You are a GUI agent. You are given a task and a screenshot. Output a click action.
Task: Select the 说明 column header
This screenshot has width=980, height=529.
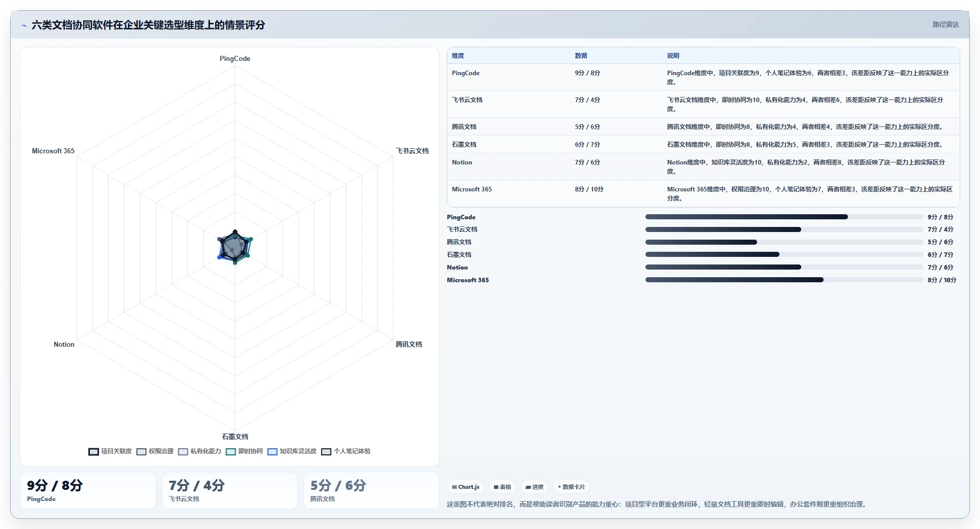pyautogui.click(x=673, y=56)
